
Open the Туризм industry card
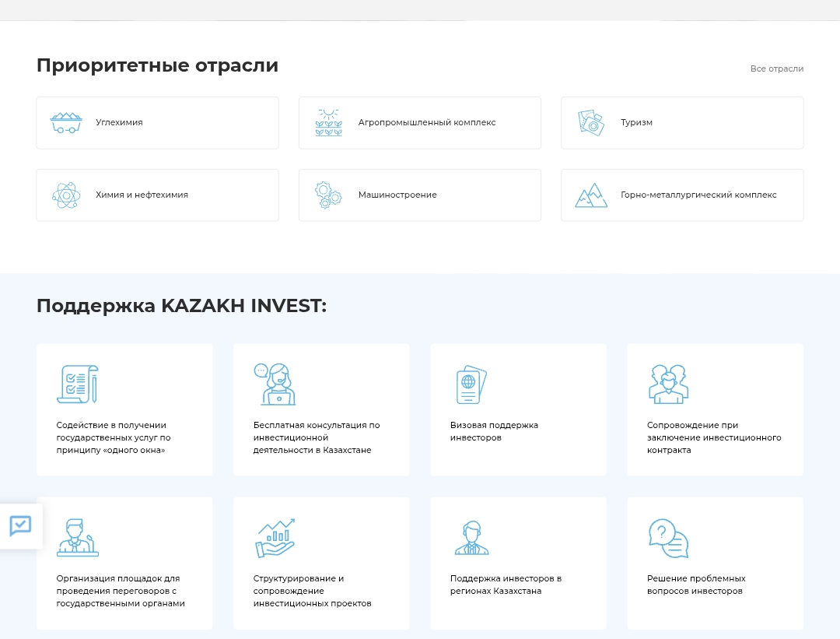pos(683,123)
